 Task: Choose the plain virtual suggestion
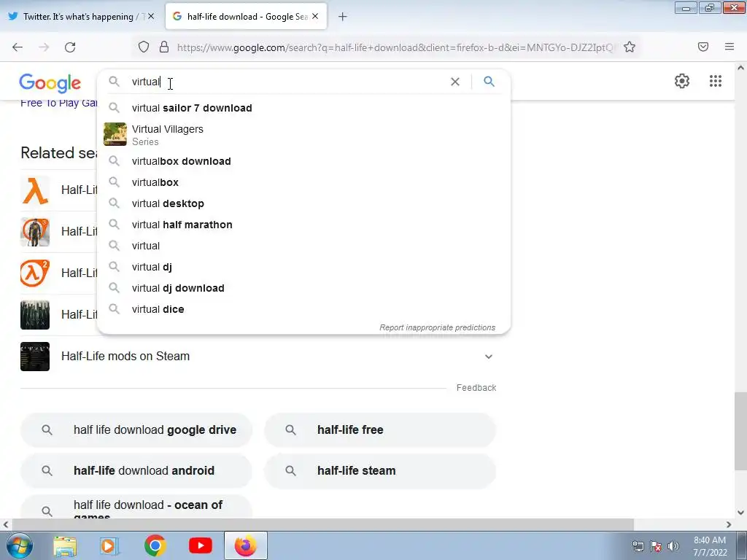303,246
